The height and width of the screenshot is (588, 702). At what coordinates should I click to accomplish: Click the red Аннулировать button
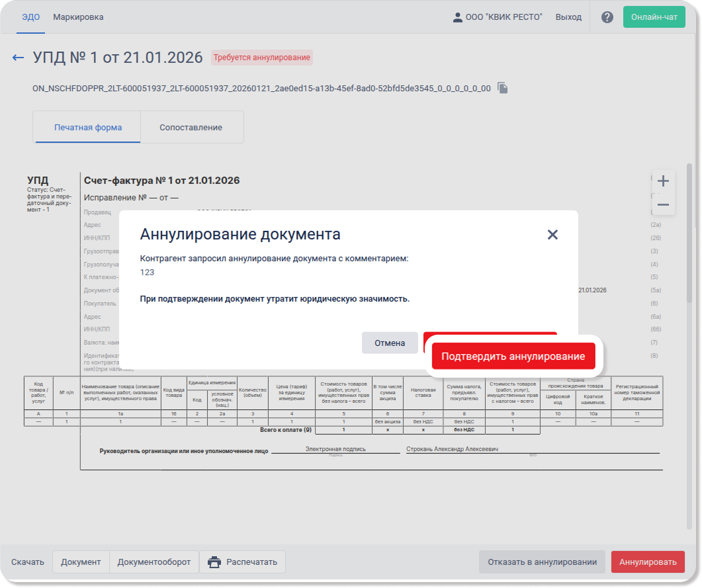pyautogui.click(x=647, y=562)
